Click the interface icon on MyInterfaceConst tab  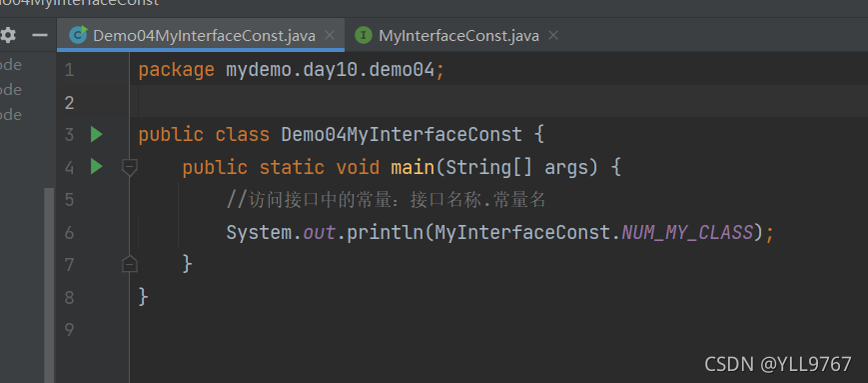(x=364, y=36)
